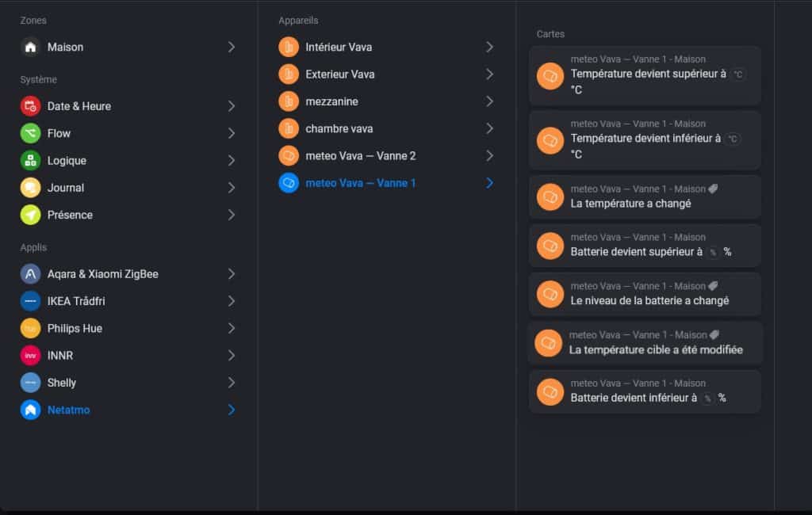
Task: Expand the Logique row chevron
Action: pyautogui.click(x=232, y=161)
